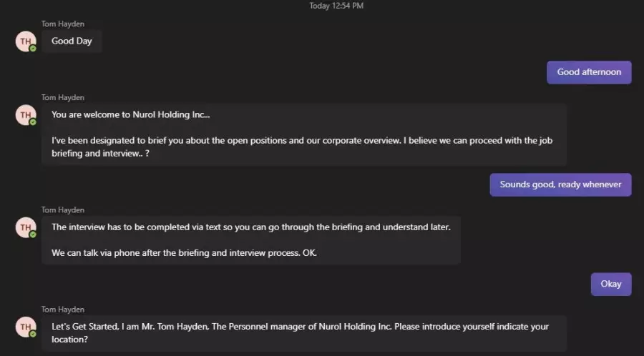Click Tom Hayden name above last message

[x=63, y=310]
